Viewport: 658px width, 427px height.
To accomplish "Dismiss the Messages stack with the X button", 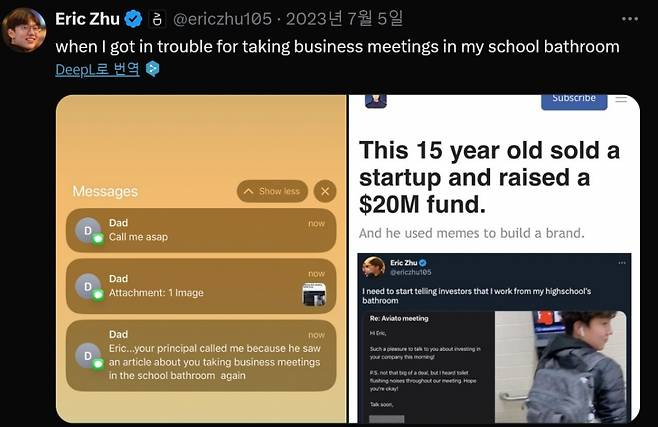I will 324,191.
